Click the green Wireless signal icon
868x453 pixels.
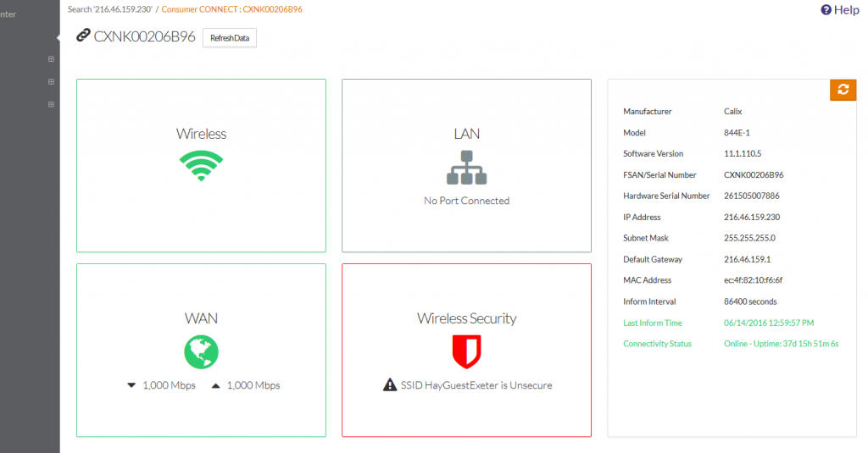pos(201,165)
